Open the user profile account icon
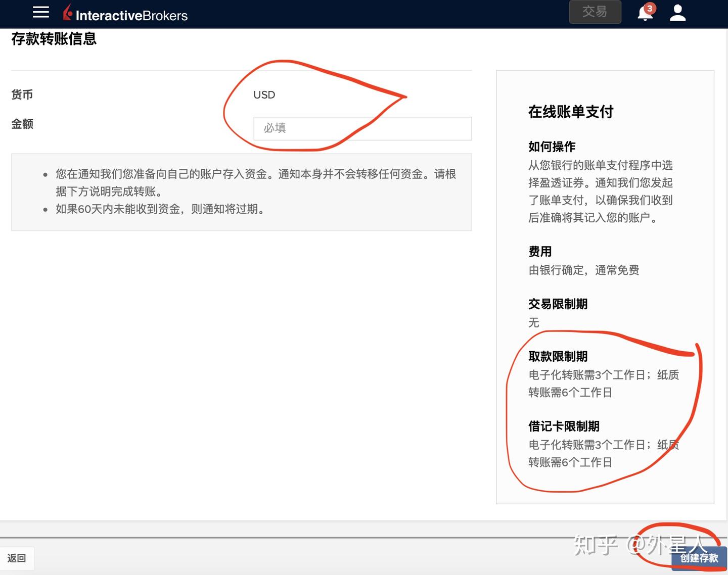The image size is (728, 575). (x=677, y=14)
